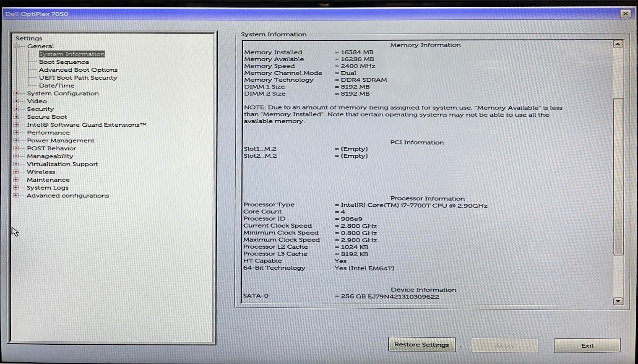Close the Dell OptiPlex 7050 window

pos(625,13)
